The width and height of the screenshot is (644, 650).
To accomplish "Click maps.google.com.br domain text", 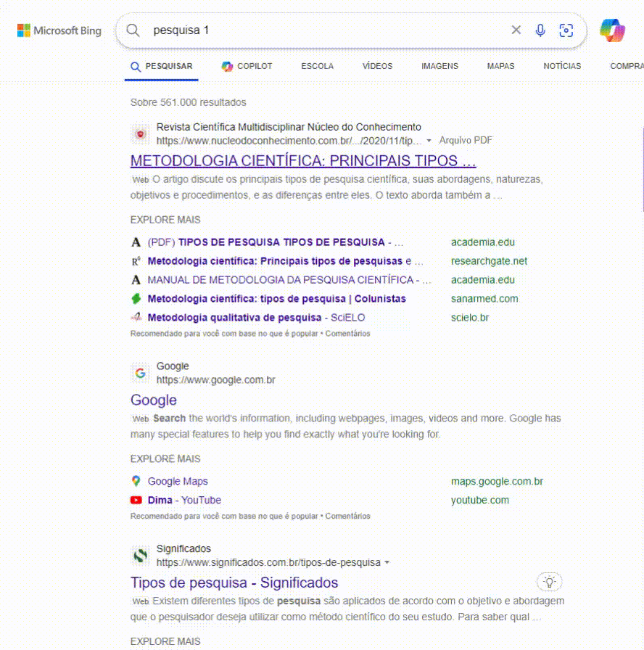I will [497, 481].
